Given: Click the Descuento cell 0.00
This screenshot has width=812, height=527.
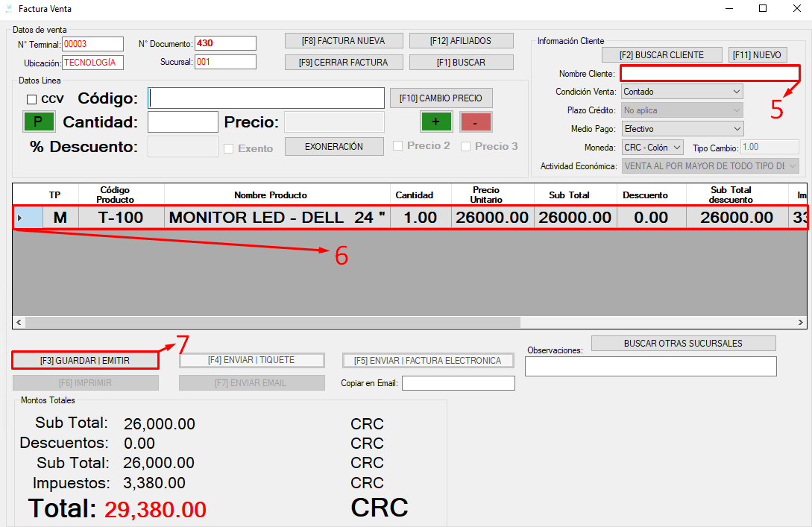Looking at the screenshot, I should tap(651, 218).
